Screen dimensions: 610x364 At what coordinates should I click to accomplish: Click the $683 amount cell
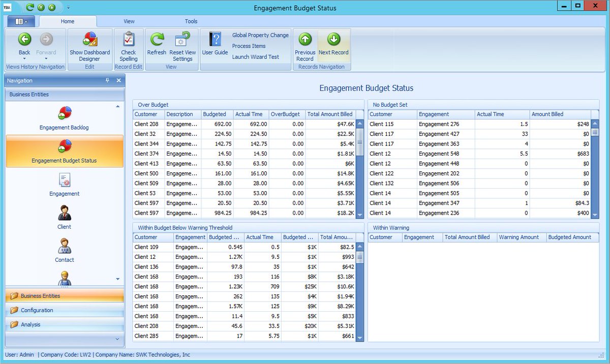[560, 154]
